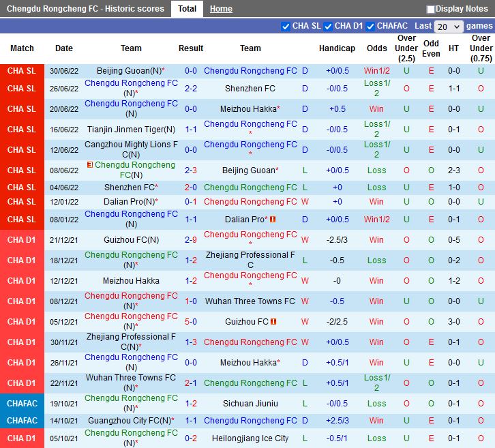Open the Last 20 games dropdown
Image resolution: width=495 pixels, height=448 pixels.
click(449, 27)
